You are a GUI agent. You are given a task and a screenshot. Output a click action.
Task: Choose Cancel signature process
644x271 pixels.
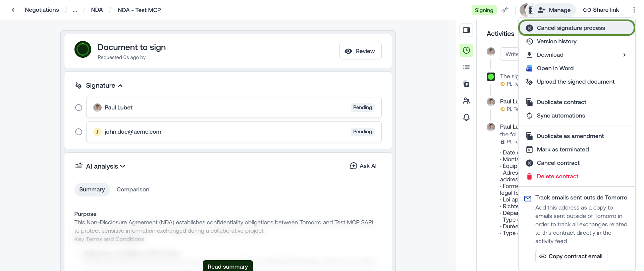577,28
